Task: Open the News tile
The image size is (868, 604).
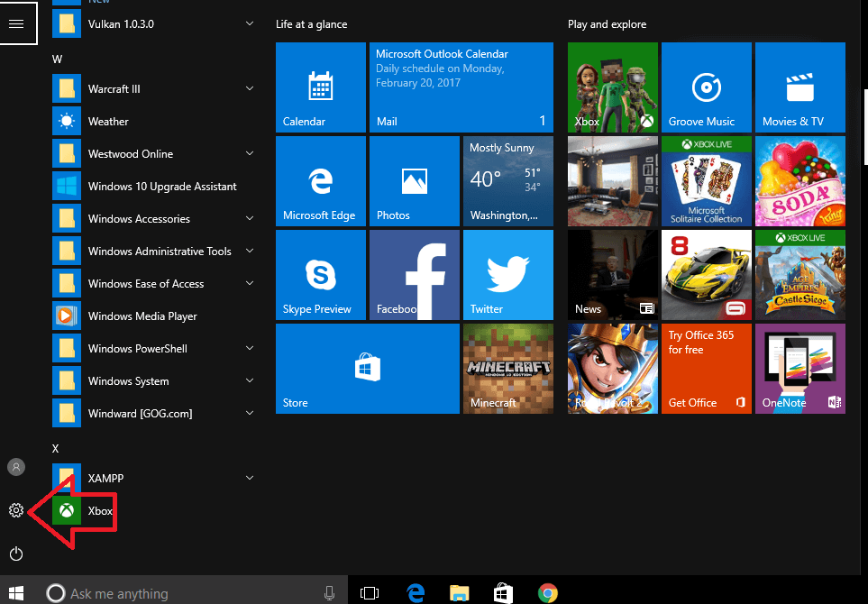Action: [x=613, y=275]
